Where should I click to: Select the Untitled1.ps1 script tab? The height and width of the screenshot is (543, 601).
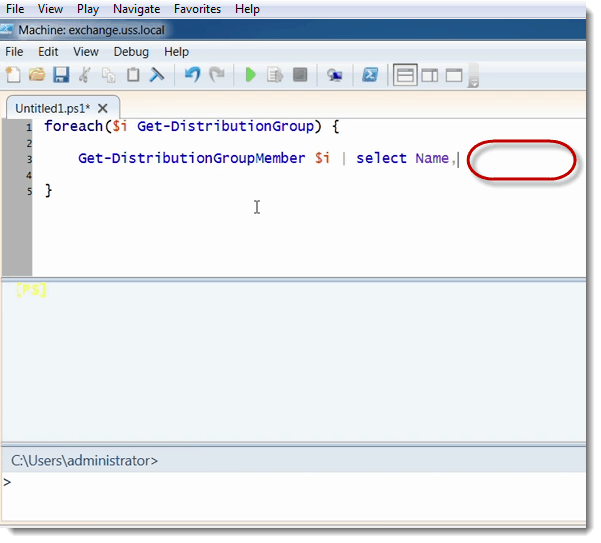(53, 108)
